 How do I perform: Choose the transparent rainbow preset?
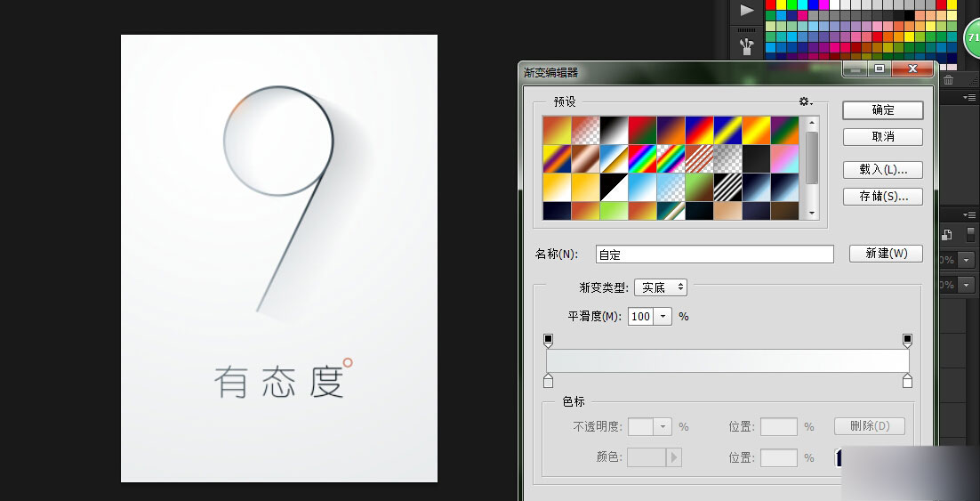(x=671, y=159)
